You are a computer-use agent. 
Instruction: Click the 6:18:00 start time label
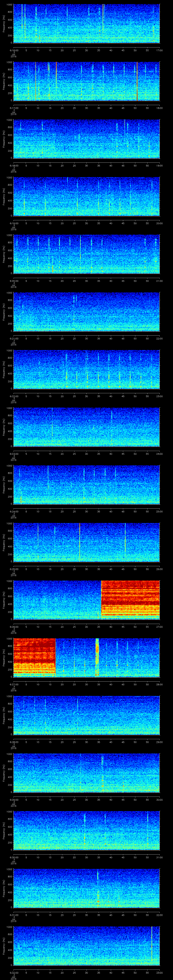(x=14, y=166)
